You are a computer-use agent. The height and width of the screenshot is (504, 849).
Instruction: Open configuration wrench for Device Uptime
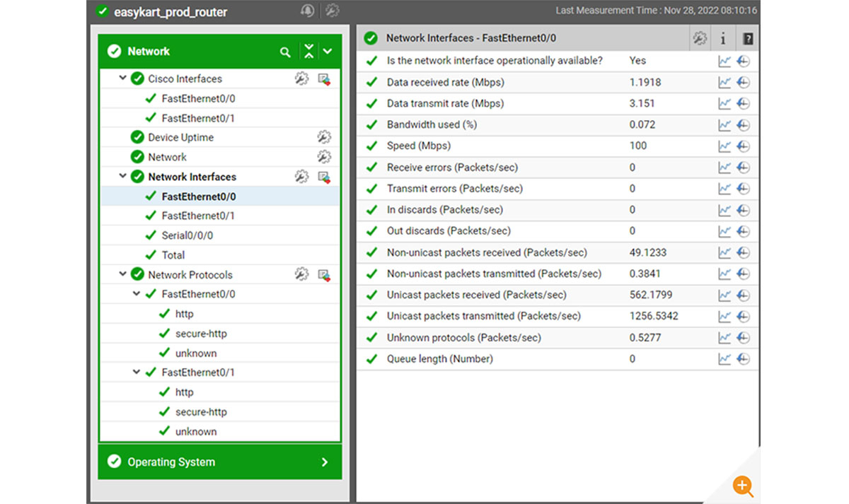pos(324,137)
